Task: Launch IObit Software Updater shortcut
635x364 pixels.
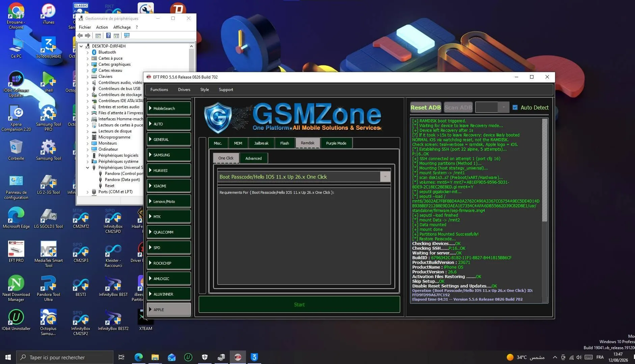Action: [16, 84]
